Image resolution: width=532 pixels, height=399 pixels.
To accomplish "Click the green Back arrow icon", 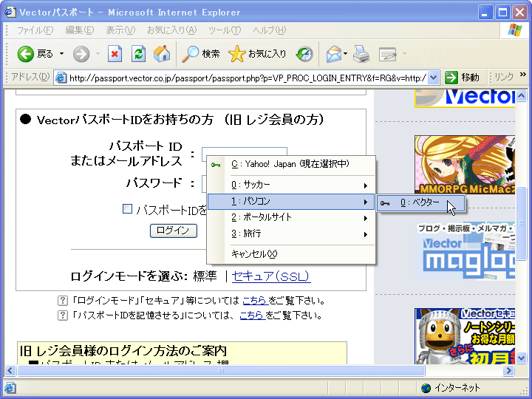I will [x=25, y=54].
